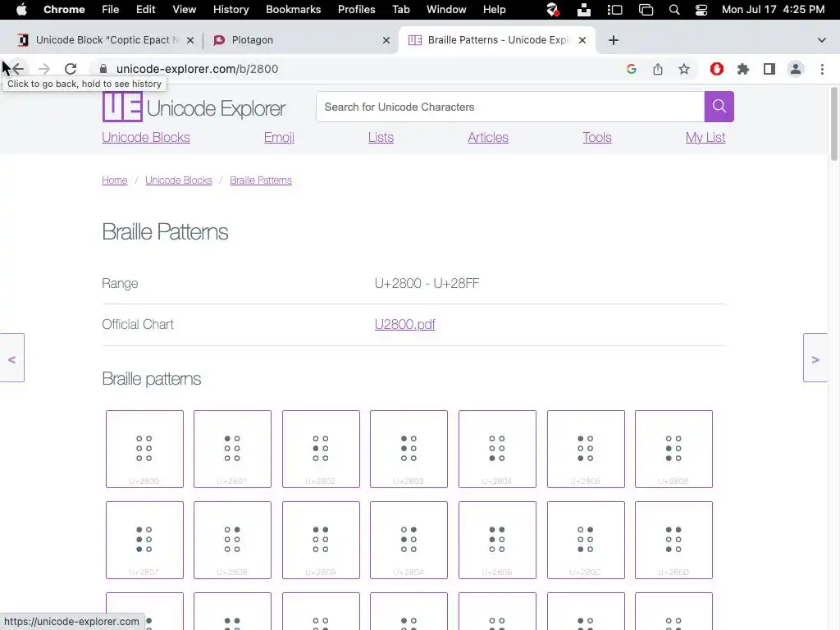840x630 pixels.
Task: Open the U+2802 braille pattern tile
Action: click(321, 449)
